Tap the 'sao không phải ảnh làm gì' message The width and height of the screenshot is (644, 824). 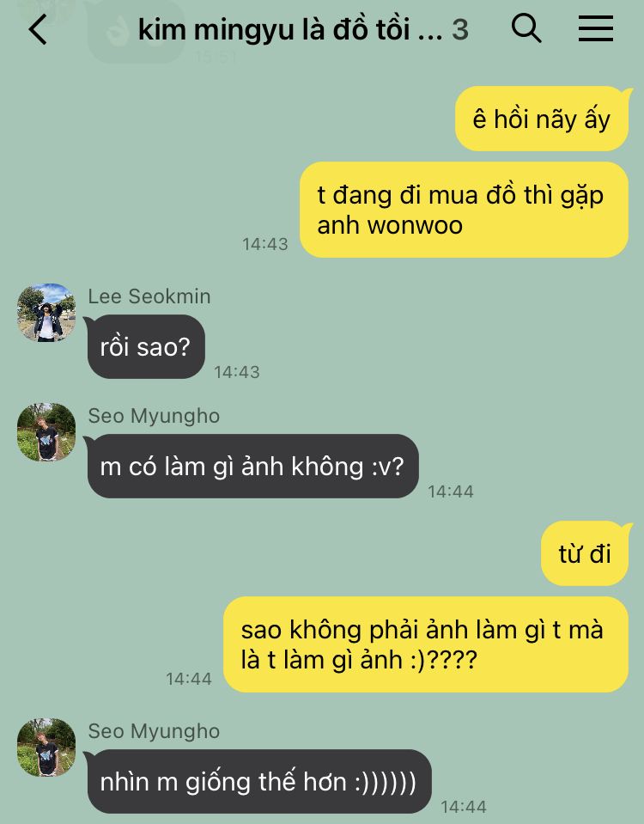[x=426, y=644]
